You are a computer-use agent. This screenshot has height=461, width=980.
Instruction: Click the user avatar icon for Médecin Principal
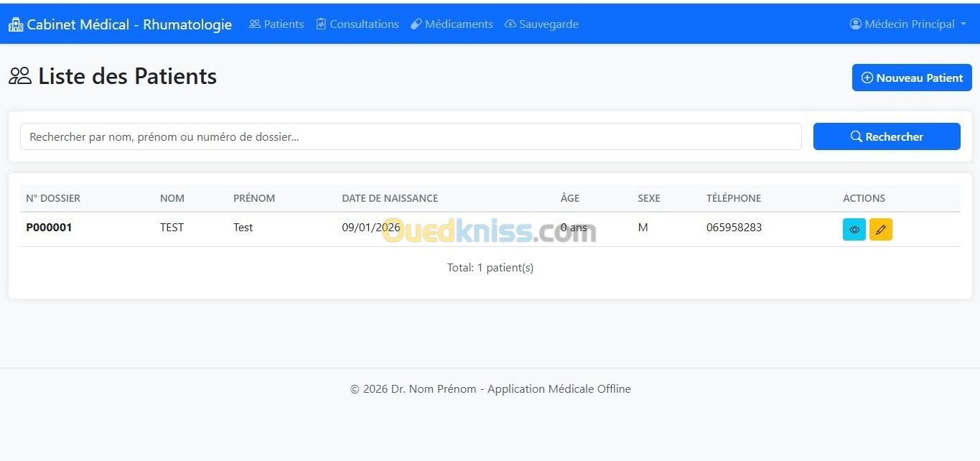(x=855, y=24)
